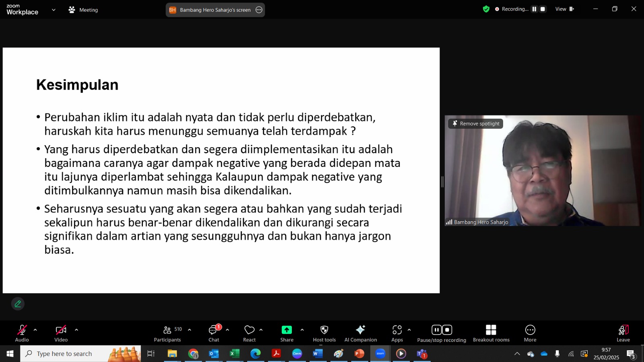Click the panel divider between slide and video
This screenshot has height=362, width=644.
pos(442,182)
